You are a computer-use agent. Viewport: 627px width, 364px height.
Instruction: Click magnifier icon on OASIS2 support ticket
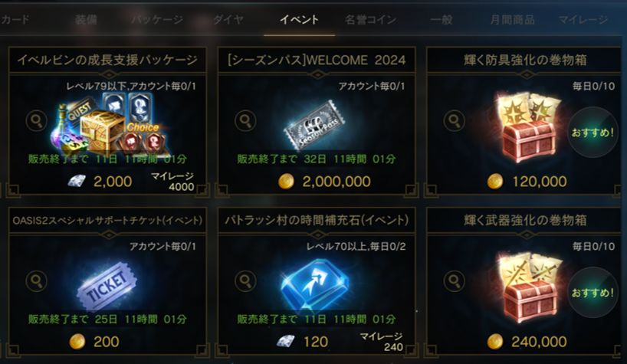(36, 280)
